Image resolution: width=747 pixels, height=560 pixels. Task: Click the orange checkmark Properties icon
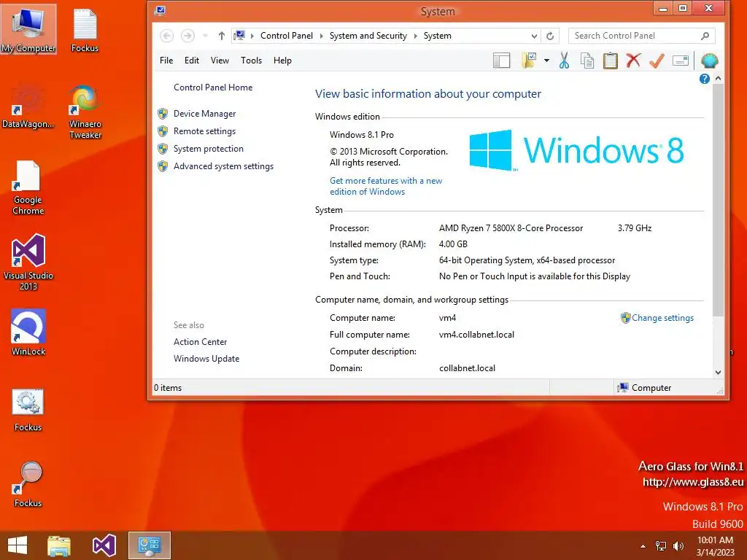[x=657, y=61]
